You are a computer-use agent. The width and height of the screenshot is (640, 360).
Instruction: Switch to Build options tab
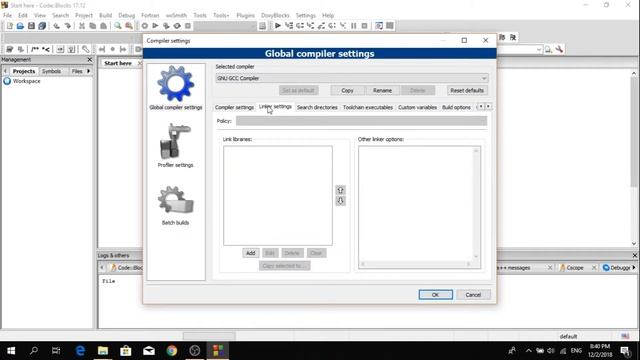click(x=456, y=107)
